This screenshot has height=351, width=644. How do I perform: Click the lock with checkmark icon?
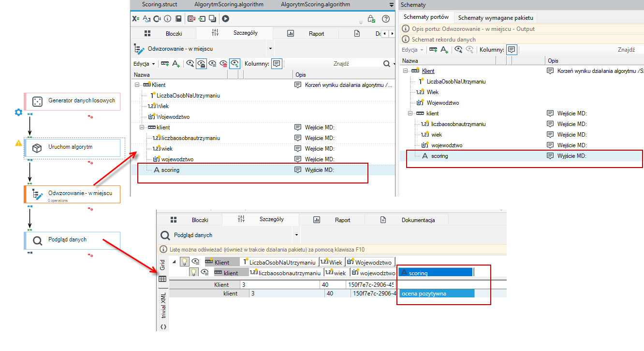pyautogui.click(x=371, y=19)
